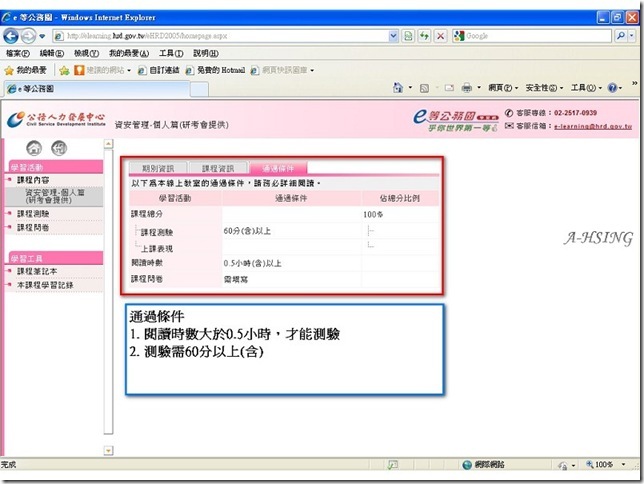The height and width of the screenshot is (484, 644).
Task: Open the 編輯(E) menu
Action: [52, 53]
